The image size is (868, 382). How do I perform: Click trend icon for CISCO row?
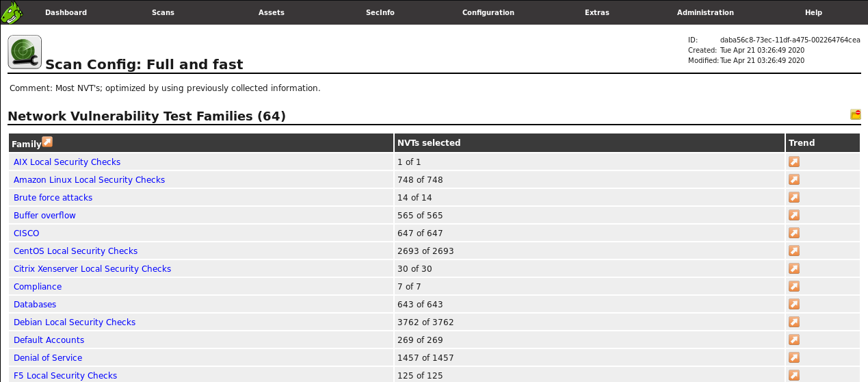(x=794, y=233)
